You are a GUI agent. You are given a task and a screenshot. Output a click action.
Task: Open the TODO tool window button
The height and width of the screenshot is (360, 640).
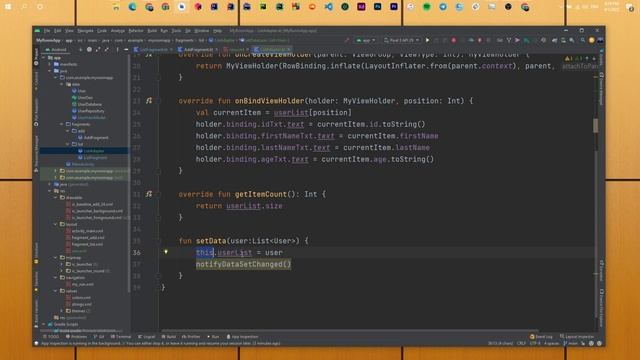[x=51, y=337]
